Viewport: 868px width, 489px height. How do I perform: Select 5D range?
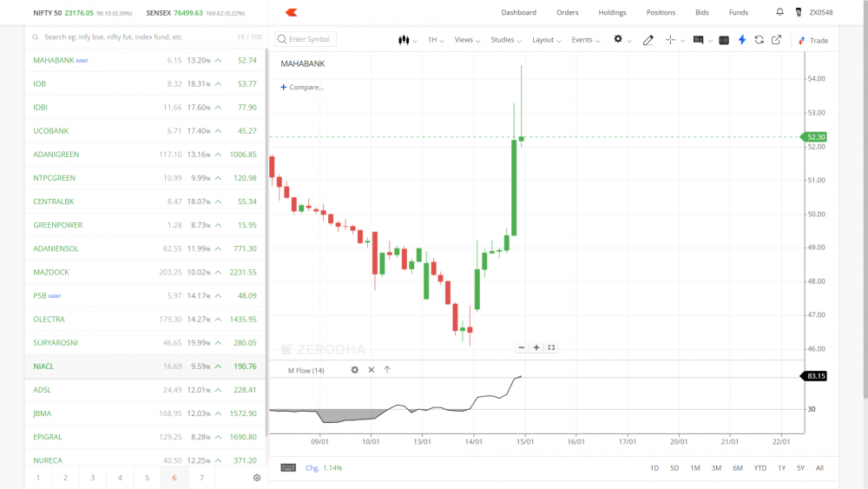tap(674, 468)
